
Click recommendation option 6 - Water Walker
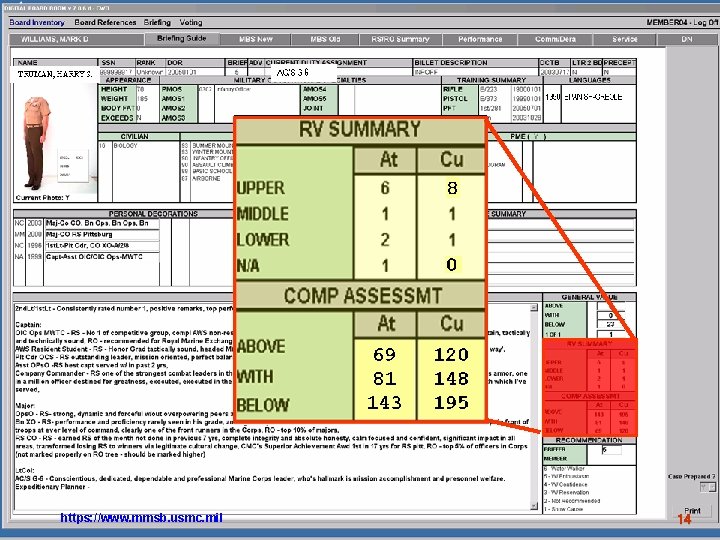pos(564,469)
